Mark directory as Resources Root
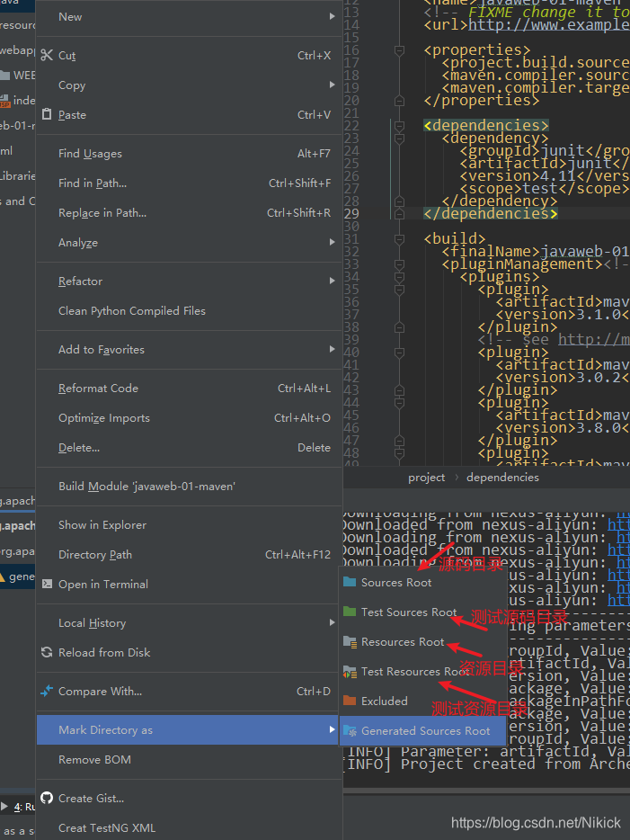Screen dimensions: 630x840 423,642
